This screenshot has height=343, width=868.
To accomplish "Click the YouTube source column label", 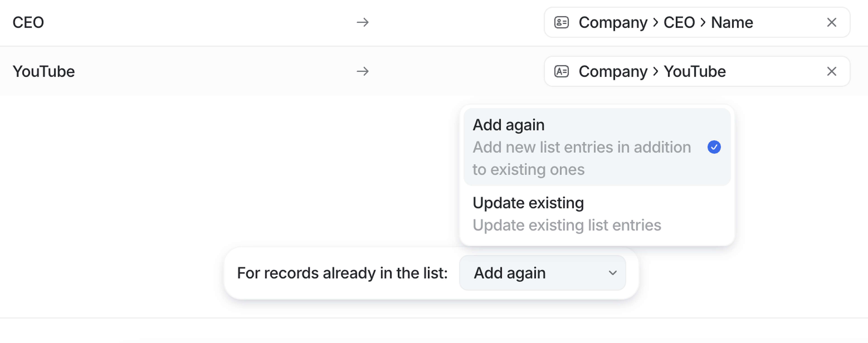I will tap(44, 71).
